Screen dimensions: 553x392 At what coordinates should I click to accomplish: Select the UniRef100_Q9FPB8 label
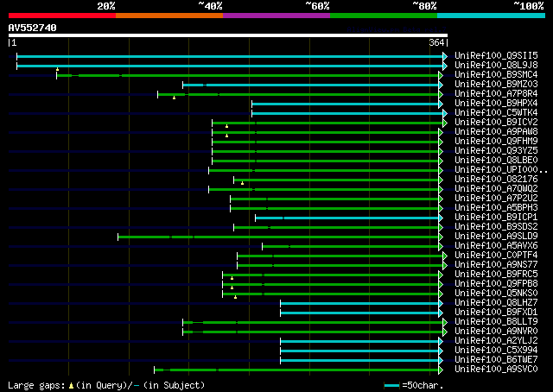[x=496, y=284]
